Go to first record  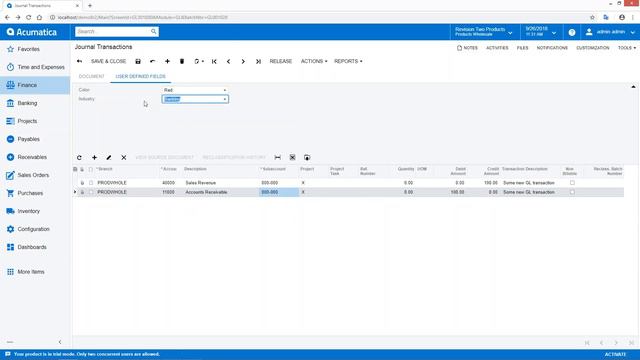214,61
